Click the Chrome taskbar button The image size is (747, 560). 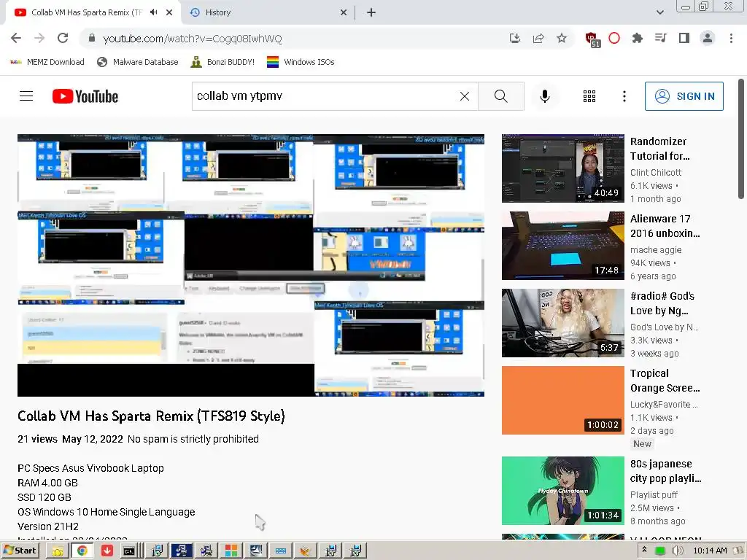82,551
